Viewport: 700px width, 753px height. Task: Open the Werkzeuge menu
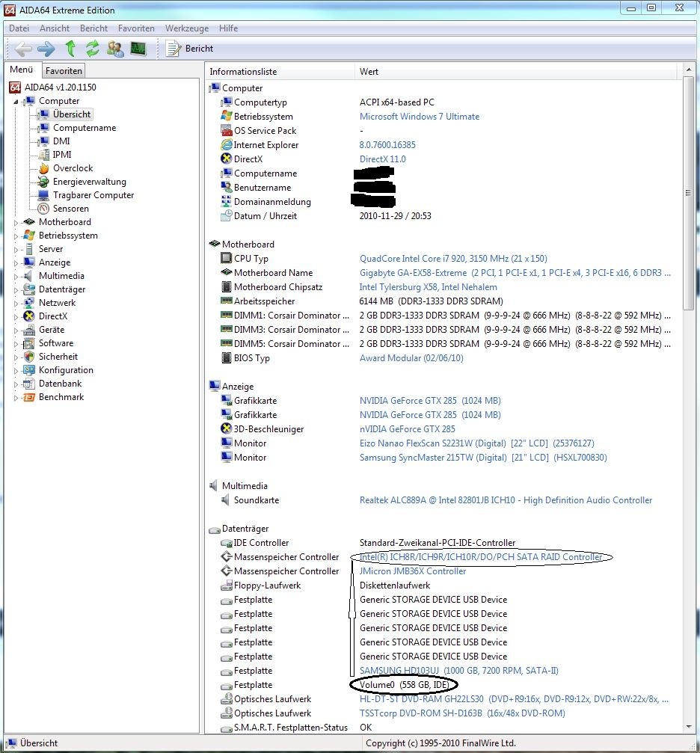[187, 28]
